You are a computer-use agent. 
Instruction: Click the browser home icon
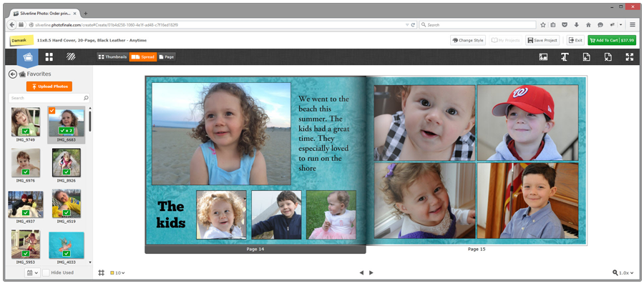tap(588, 25)
